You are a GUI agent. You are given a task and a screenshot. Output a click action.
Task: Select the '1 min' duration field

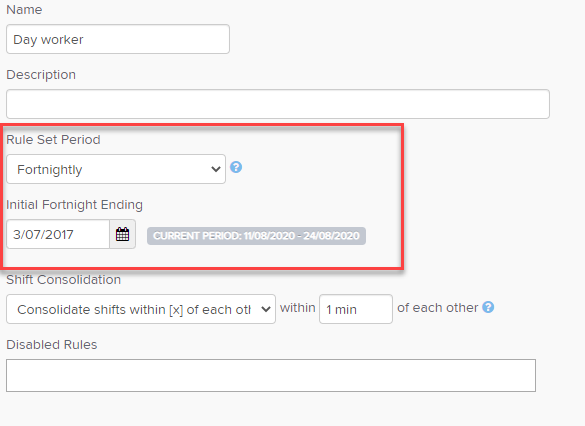pos(356,309)
